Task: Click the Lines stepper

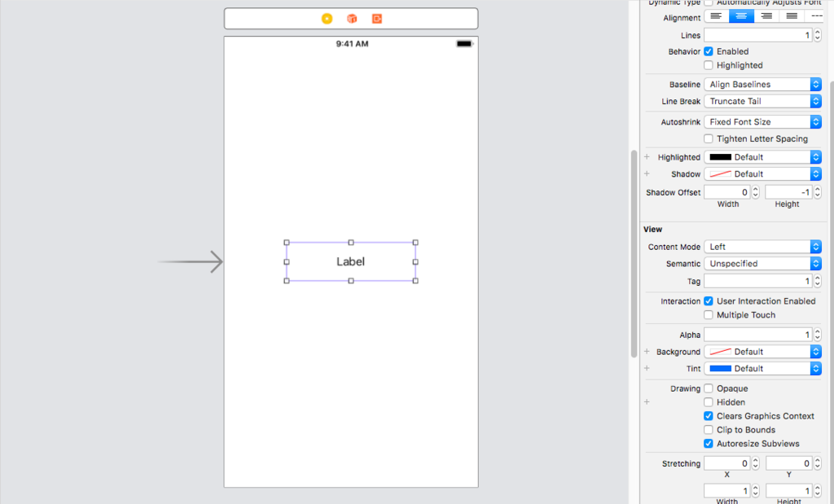Action: (818, 36)
